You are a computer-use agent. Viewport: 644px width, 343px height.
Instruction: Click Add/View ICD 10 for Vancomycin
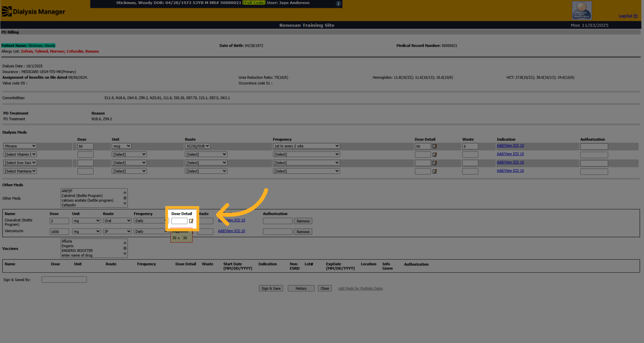tap(231, 231)
